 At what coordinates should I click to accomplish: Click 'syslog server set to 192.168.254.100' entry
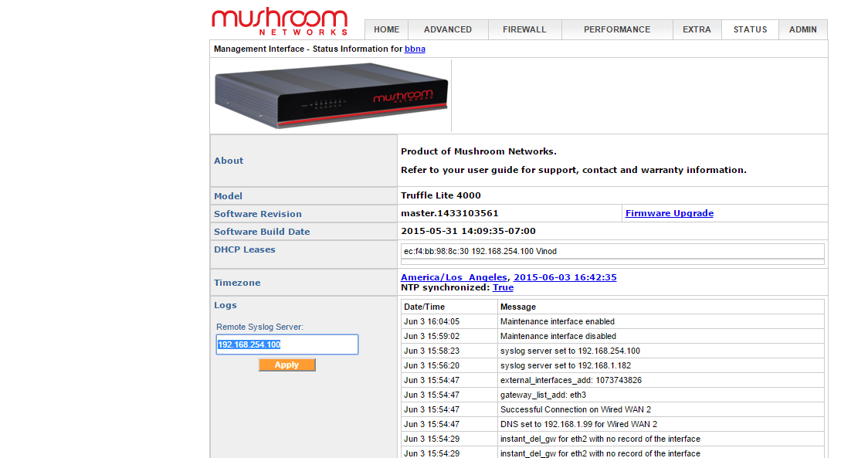pyautogui.click(x=570, y=351)
